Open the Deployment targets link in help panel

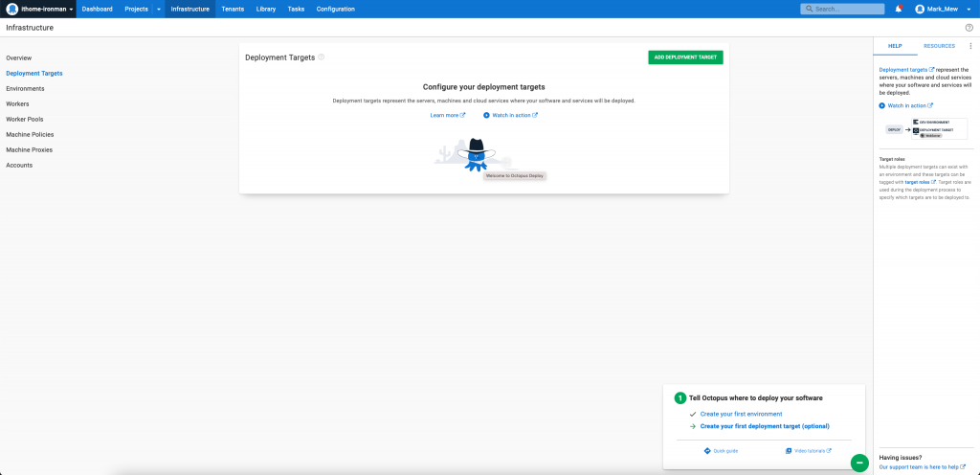(906, 69)
